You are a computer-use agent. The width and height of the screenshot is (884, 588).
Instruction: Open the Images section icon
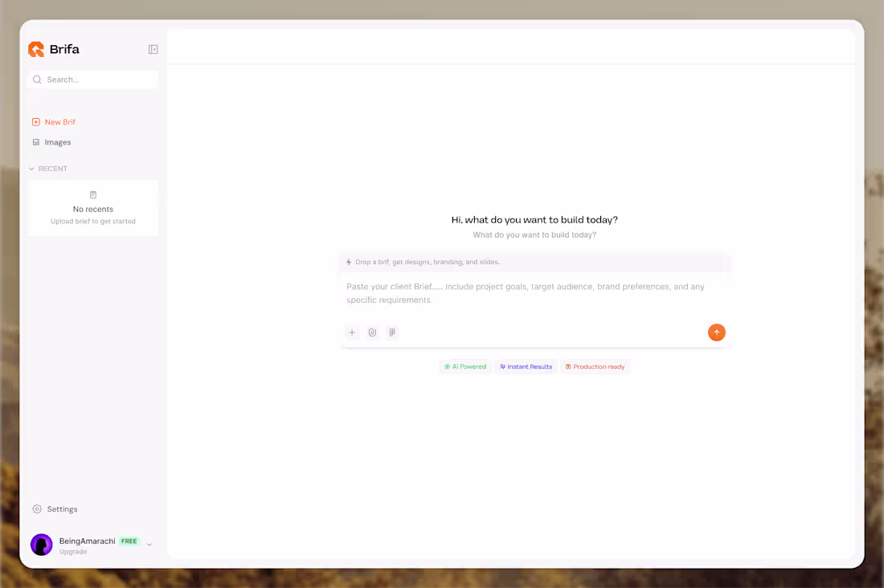(35, 141)
